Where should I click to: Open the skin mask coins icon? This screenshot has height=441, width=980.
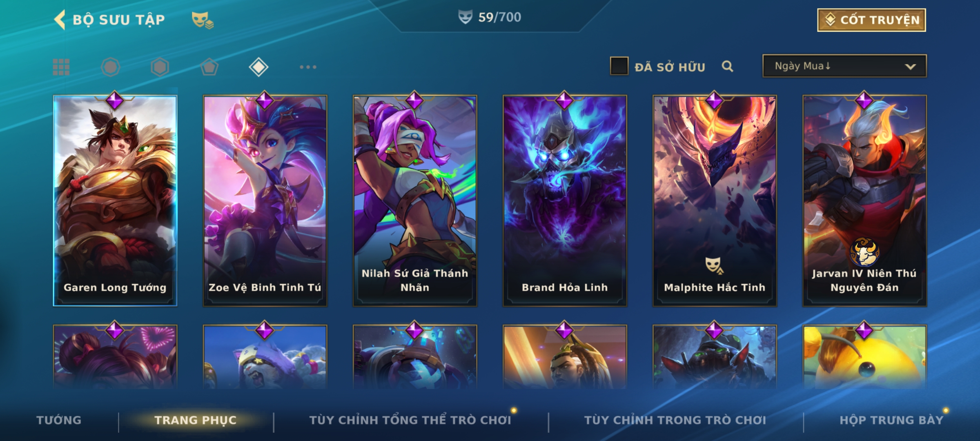(x=203, y=20)
